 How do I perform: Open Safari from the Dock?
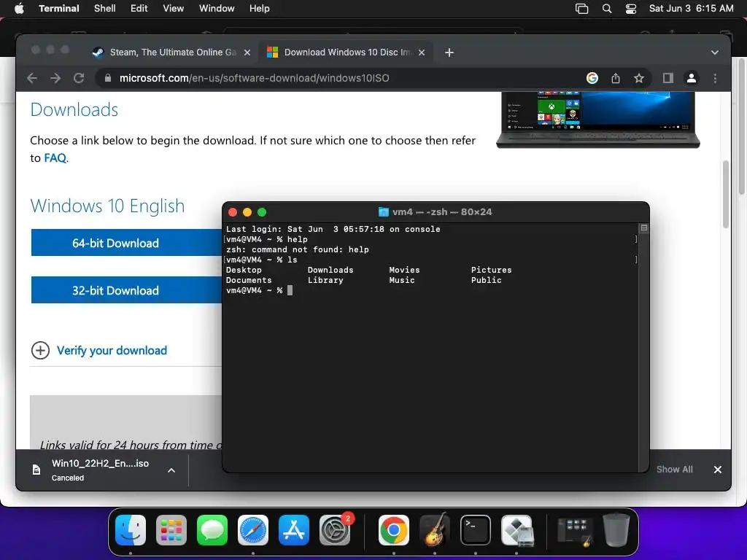pyautogui.click(x=253, y=530)
